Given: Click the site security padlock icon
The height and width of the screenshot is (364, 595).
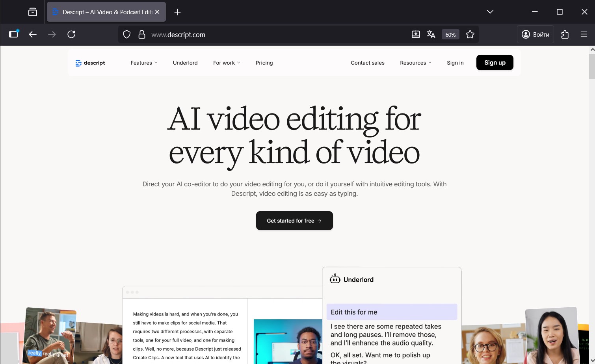Looking at the screenshot, I should point(142,35).
